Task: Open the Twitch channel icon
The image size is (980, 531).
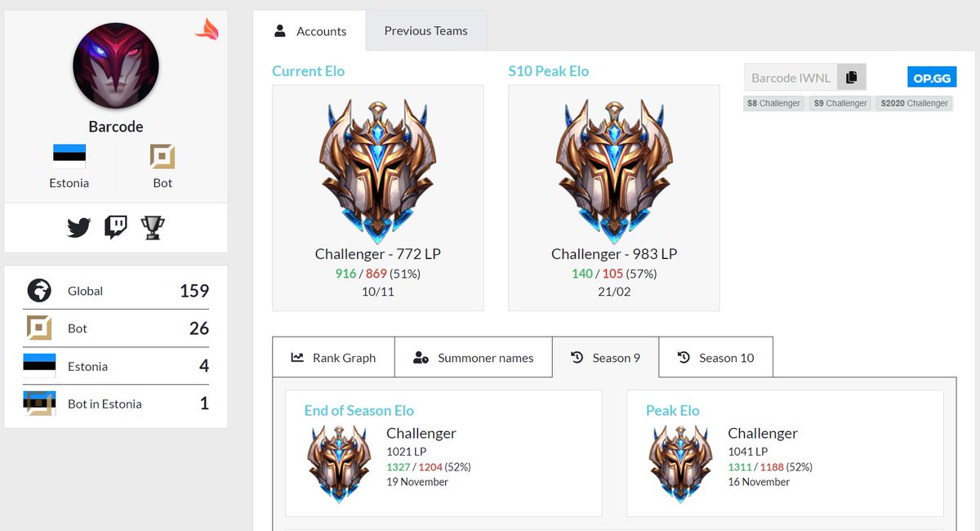Action: point(116,227)
